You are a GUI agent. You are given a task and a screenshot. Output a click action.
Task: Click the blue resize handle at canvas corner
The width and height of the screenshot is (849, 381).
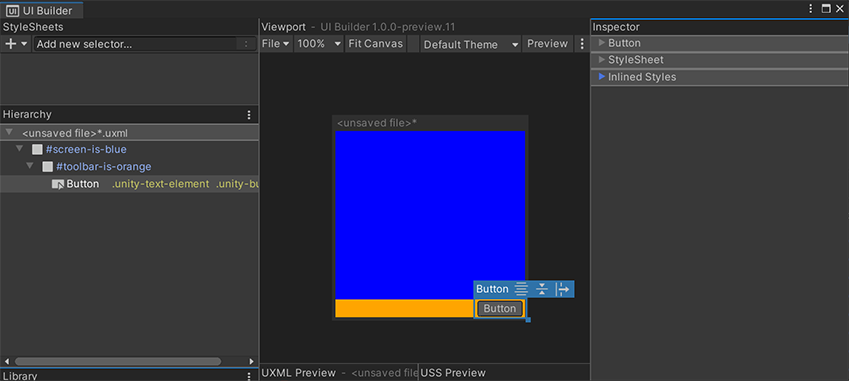[x=528, y=320]
